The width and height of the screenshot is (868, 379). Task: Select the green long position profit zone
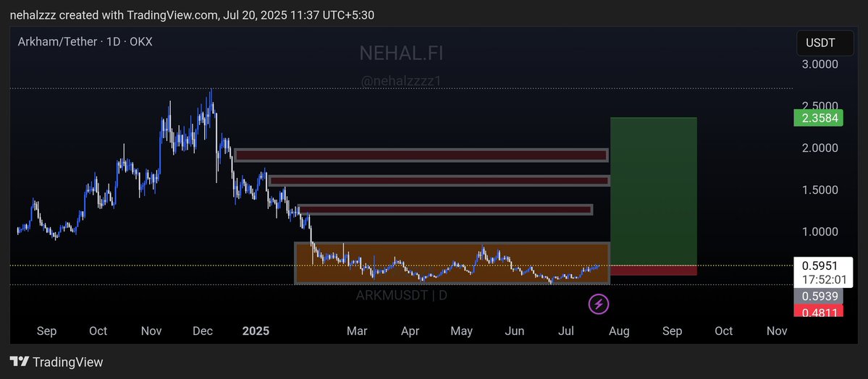point(653,192)
